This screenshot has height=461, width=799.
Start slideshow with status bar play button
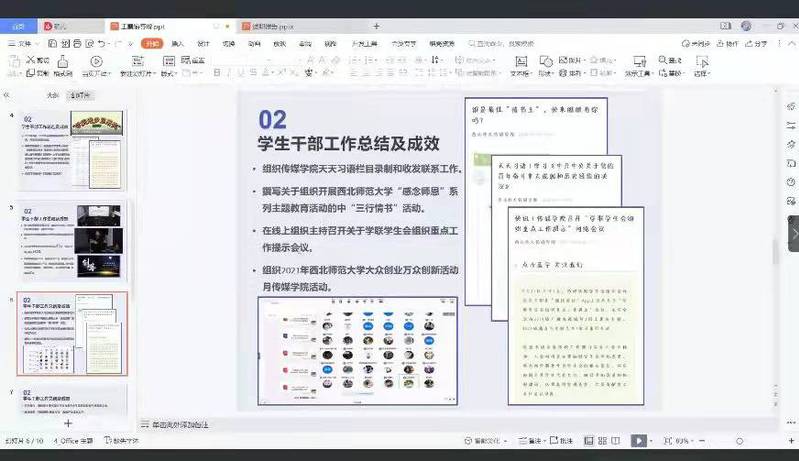pyautogui.click(x=639, y=440)
